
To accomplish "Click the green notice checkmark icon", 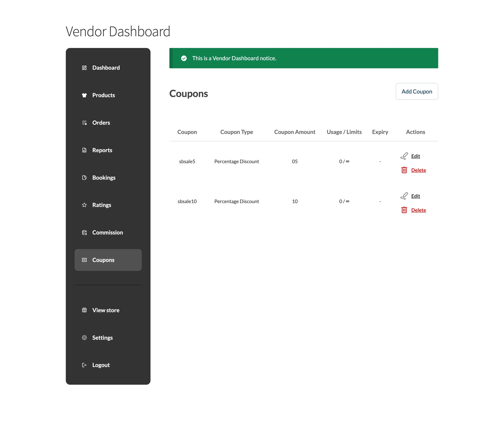I will tap(184, 58).
